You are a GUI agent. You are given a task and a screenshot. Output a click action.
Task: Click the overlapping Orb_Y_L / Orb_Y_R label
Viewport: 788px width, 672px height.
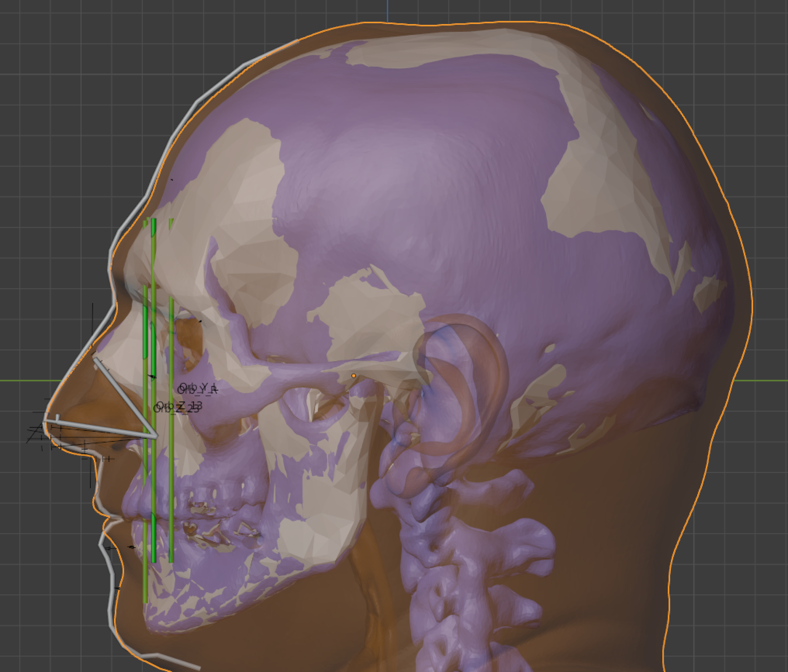tap(197, 388)
